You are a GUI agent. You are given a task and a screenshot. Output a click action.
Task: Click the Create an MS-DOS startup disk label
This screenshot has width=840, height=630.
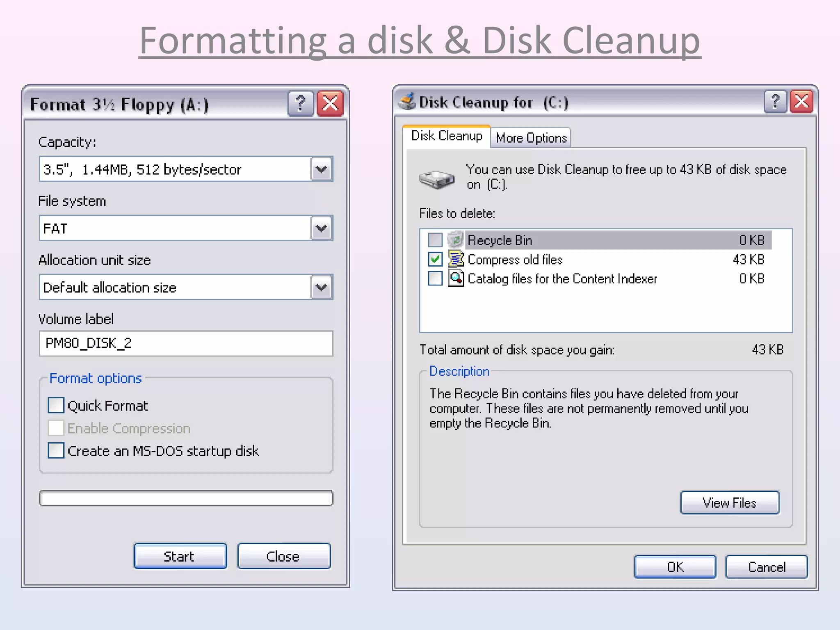tap(163, 451)
